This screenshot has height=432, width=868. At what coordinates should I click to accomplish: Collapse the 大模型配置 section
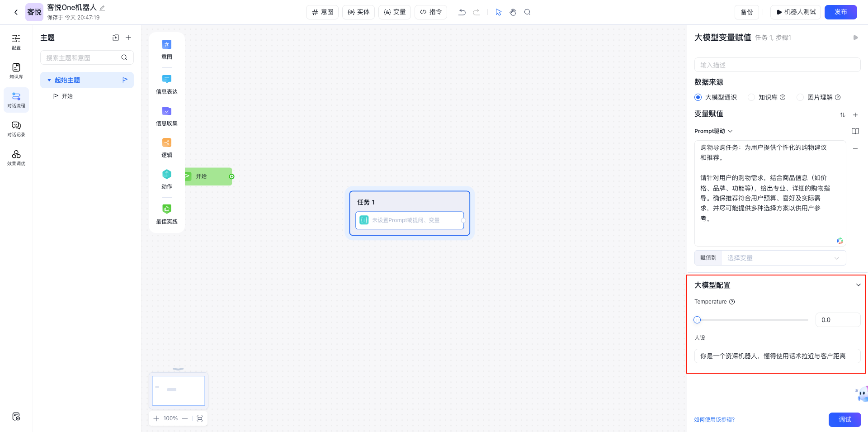pyautogui.click(x=858, y=285)
